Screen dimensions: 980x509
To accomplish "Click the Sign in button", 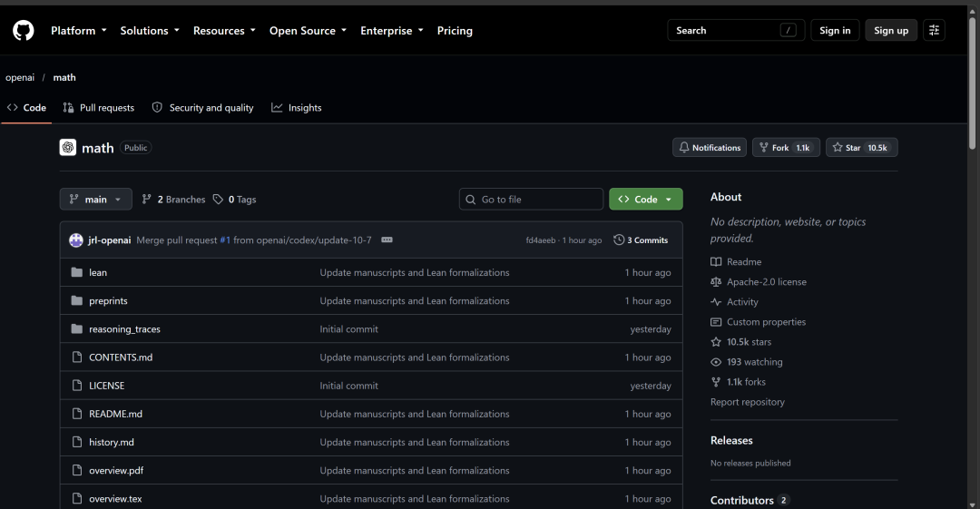I will click(x=835, y=30).
